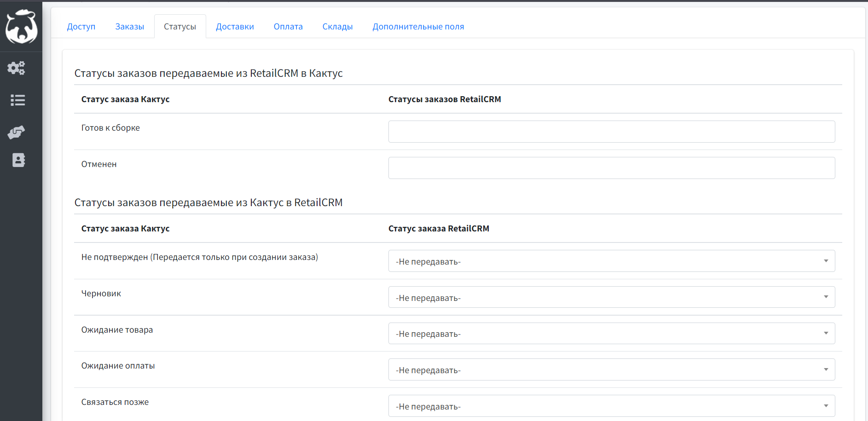Click the bear logo in sidebar
The image size is (868, 421).
21,27
